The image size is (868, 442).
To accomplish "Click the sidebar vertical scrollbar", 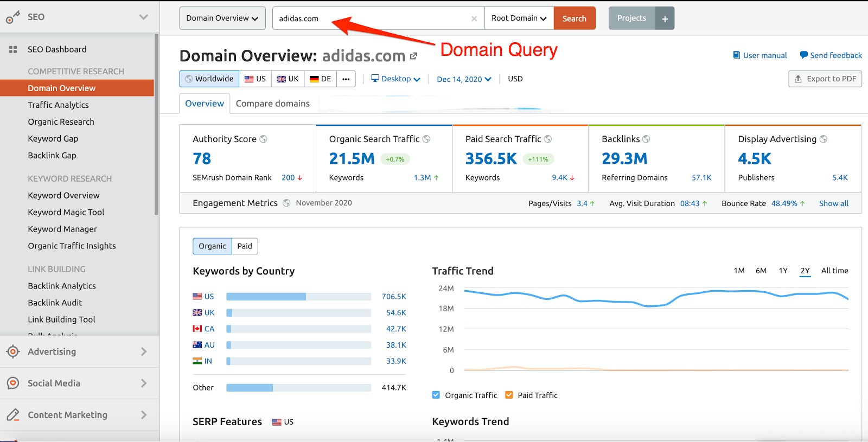I will 157,125.
